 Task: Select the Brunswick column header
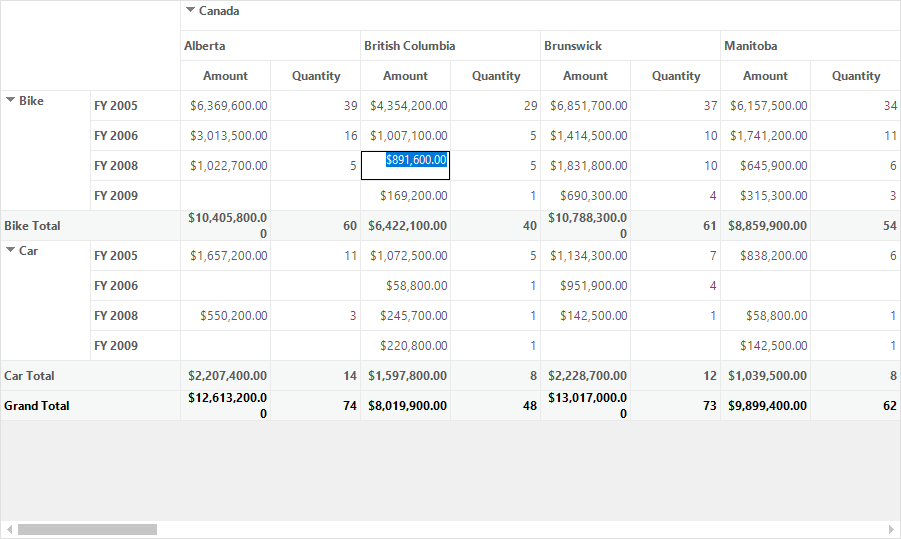click(630, 45)
